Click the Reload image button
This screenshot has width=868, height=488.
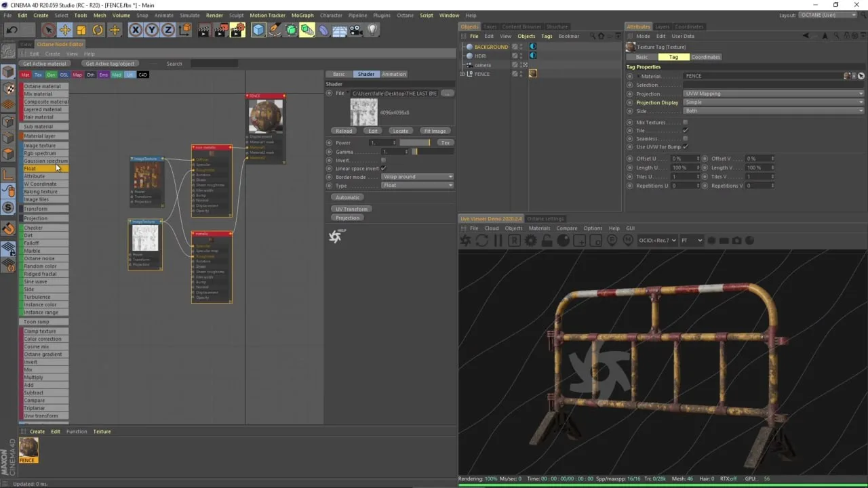344,131
